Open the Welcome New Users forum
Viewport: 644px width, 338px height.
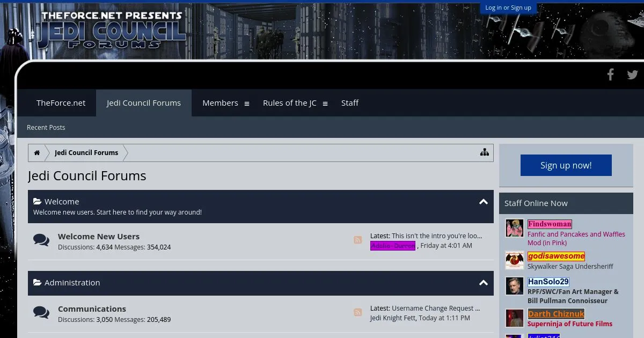click(99, 237)
